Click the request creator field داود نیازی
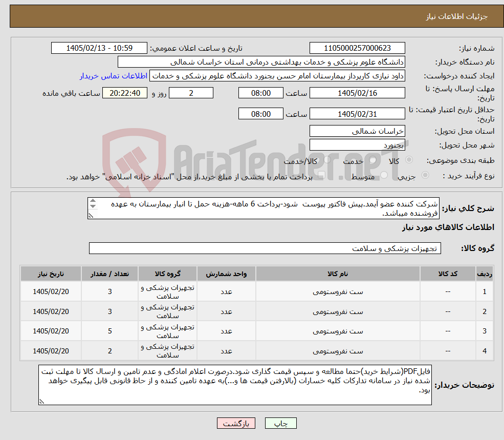Image resolution: width=504 pixels, height=440 pixels. pos(277,76)
